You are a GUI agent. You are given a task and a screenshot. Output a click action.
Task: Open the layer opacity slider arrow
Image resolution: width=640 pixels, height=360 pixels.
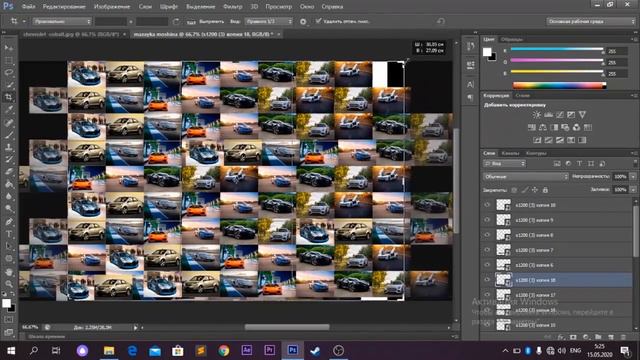point(633,177)
